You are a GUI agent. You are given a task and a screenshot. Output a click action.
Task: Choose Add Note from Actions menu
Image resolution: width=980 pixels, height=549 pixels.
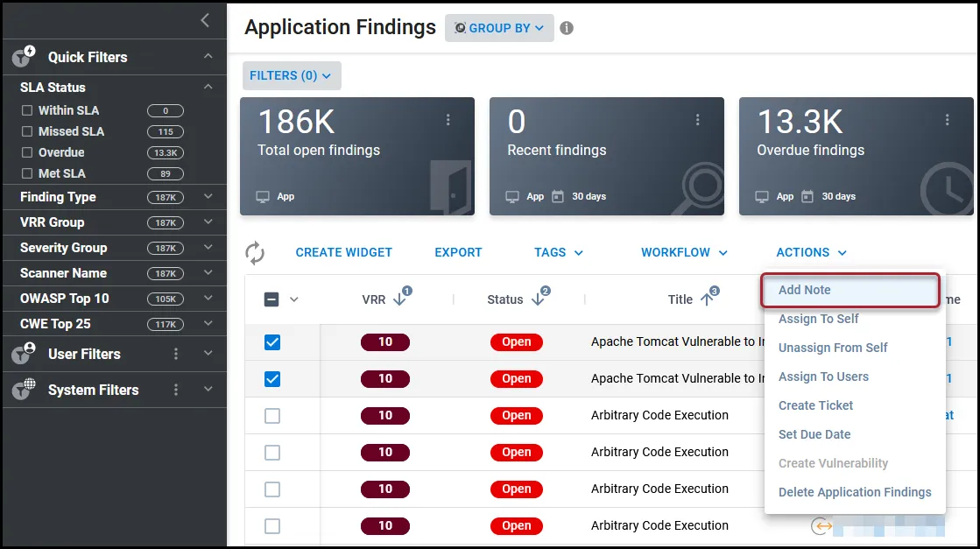point(850,290)
